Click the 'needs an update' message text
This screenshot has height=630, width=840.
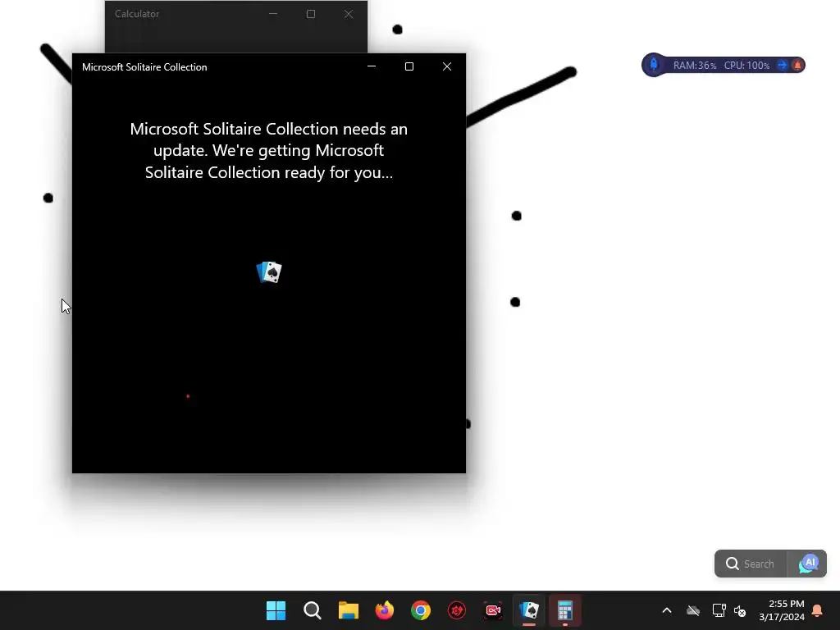point(269,151)
